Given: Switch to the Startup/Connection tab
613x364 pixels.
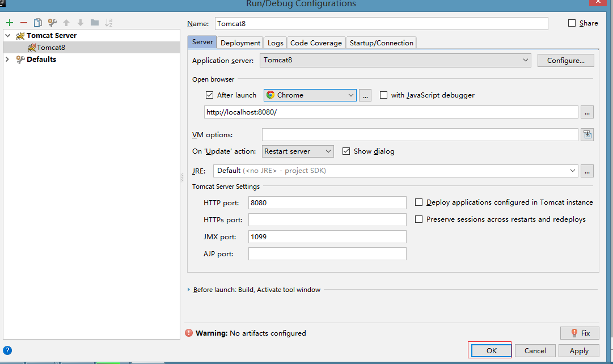Looking at the screenshot, I should click(x=381, y=43).
